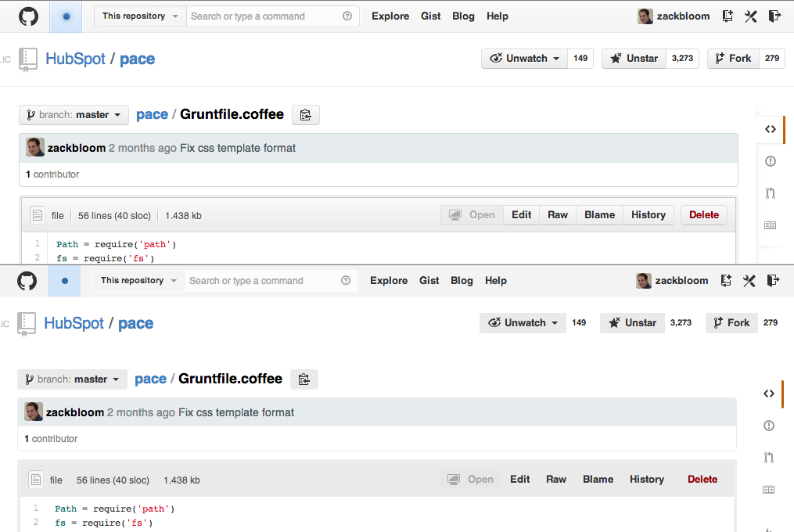794x532 pixels.
Task: Open 'branch: master' selector, lower screenshot
Action: [x=73, y=379]
